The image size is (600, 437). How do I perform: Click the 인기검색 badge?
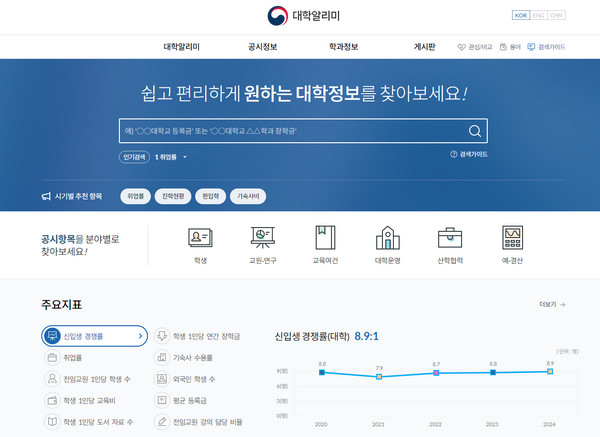[x=134, y=157]
